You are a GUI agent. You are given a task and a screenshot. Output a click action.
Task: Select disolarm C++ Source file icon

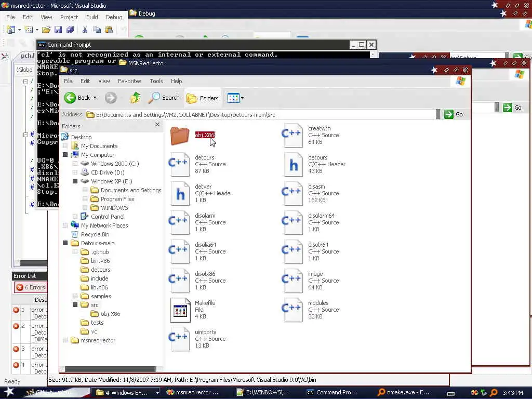pos(179,223)
